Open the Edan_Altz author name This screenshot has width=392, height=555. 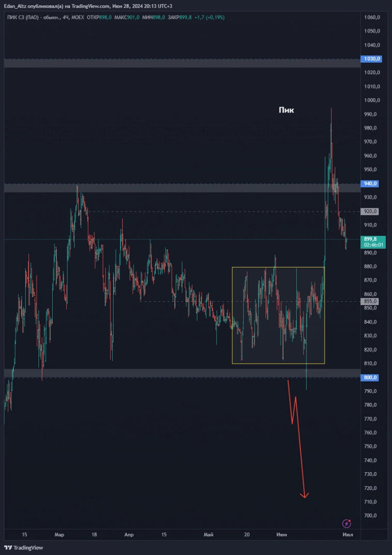[15, 6]
